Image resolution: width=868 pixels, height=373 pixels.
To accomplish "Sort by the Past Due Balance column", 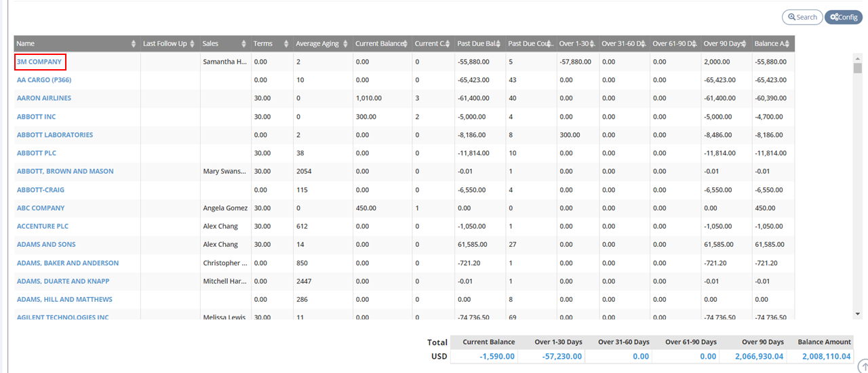I will [x=498, y=44].
